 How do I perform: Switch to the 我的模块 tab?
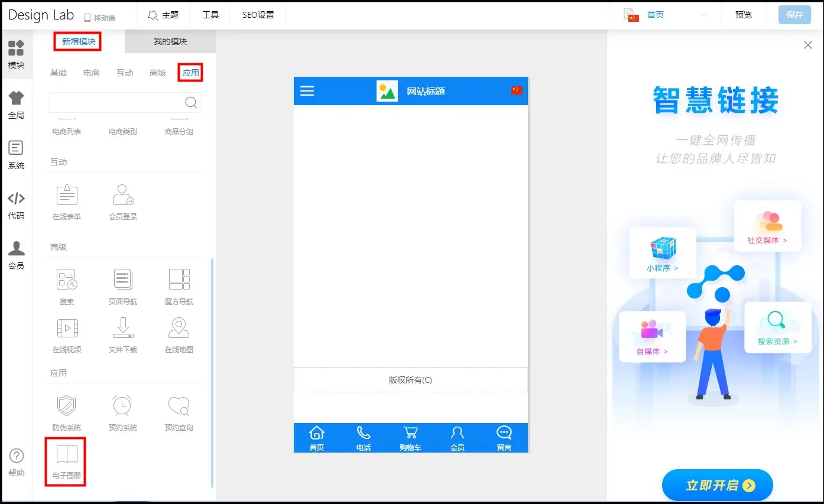click(170, 42)
